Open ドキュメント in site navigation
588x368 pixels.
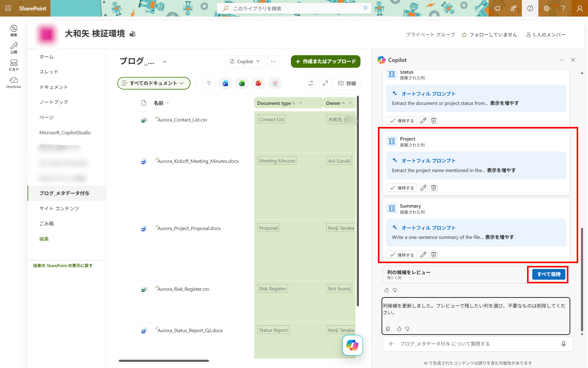point(54,87)
